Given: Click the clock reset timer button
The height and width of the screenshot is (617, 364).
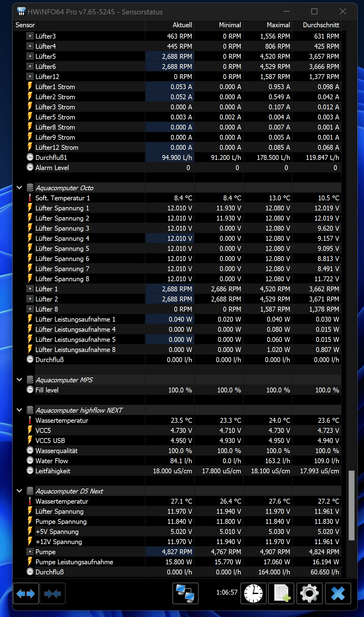Looking at the screenshot, I should point(253,594).
